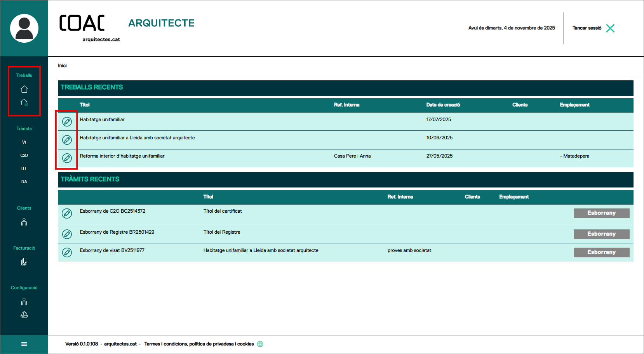The height and width of the screenshot is (354, 644).
Task: Click the new treball house-plus icon
Action: (24, 102)
